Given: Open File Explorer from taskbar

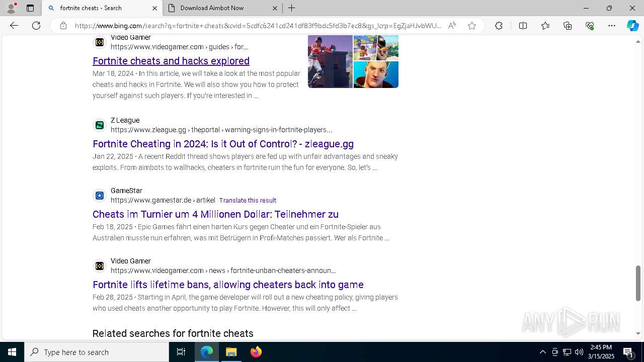Looking at the screenshot, I should point(231,352).
